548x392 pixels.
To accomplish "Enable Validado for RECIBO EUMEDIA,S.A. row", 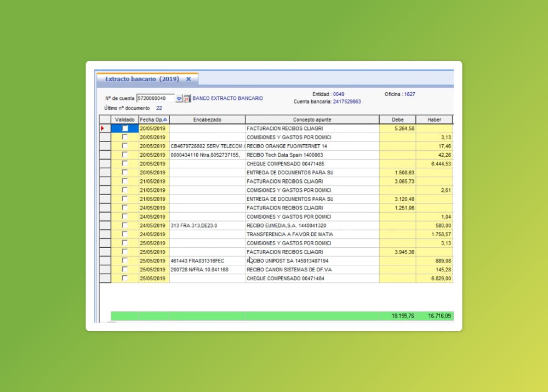I will tap(125, 225).
